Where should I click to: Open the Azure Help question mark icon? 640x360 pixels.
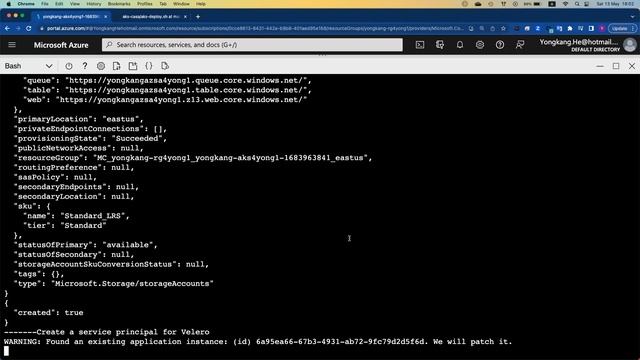pyautogui.click(x=500, y=45)
